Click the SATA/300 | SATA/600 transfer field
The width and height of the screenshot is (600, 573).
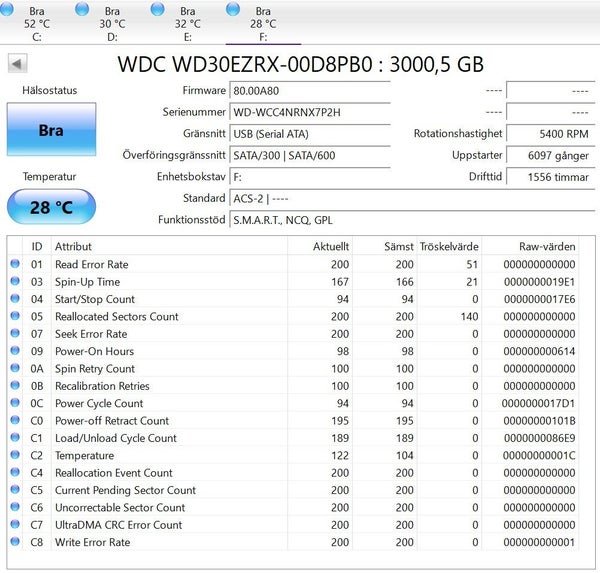pyautogui.click(x=310, y=155)
